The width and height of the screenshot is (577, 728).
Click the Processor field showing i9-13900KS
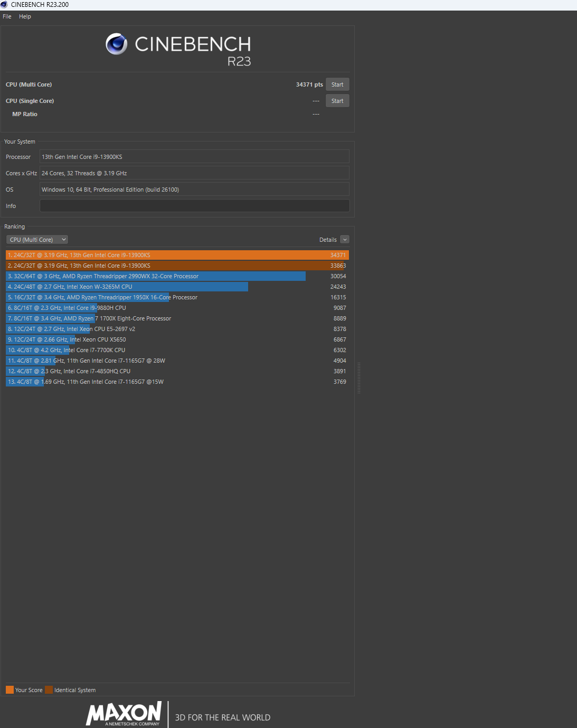[x=194, y=157]
